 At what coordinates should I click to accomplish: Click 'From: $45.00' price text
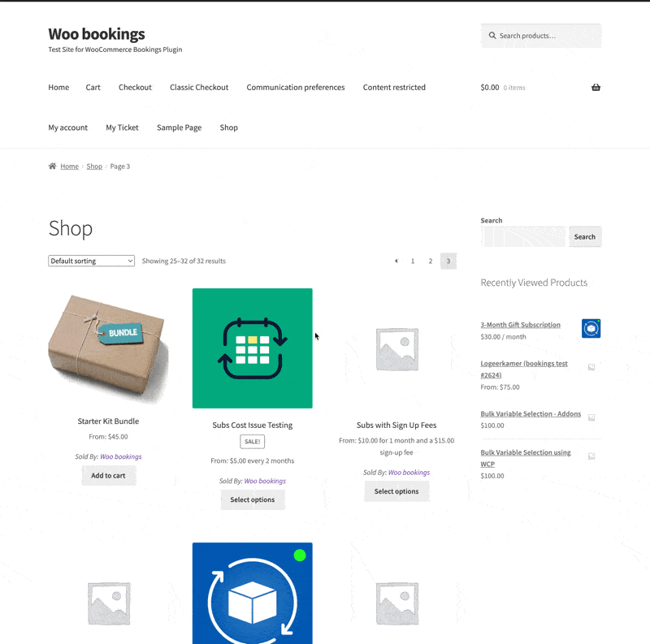click(x=108, y=437)
